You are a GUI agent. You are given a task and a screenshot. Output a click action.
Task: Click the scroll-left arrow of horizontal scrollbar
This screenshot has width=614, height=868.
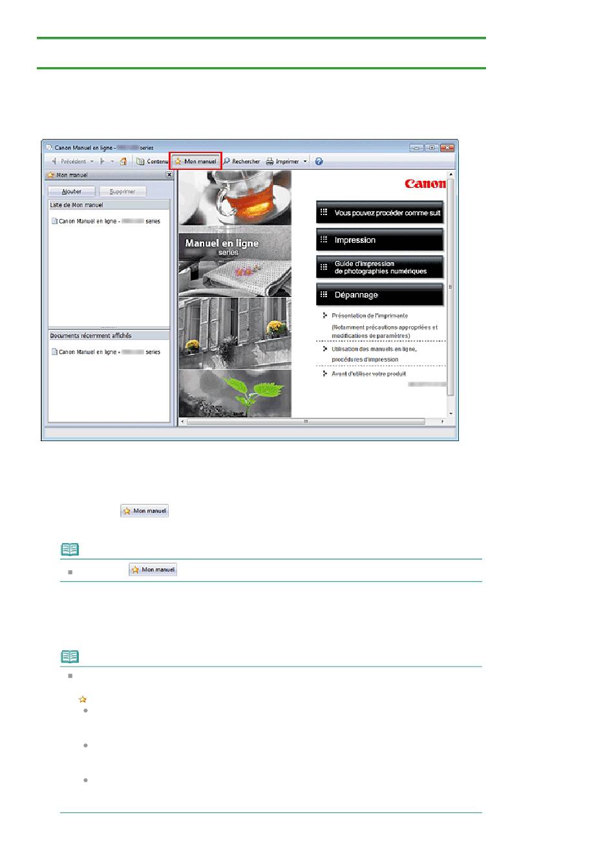click(183, 422)
